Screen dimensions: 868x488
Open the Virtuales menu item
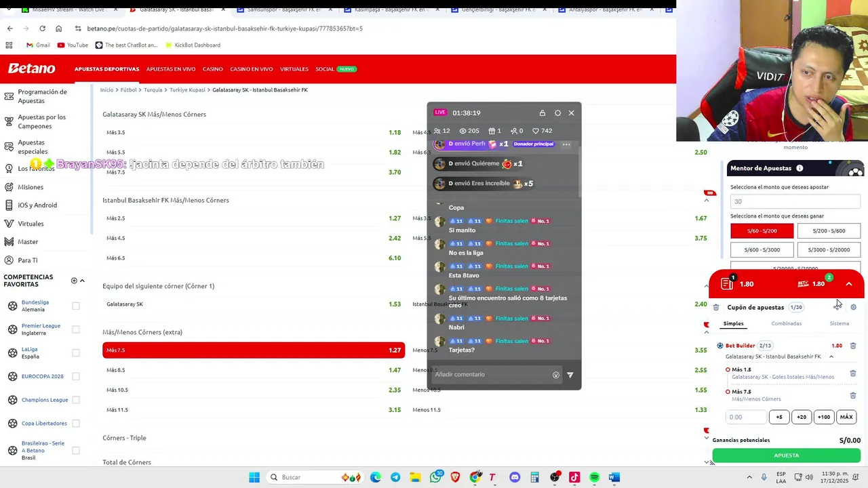(294, 69)
